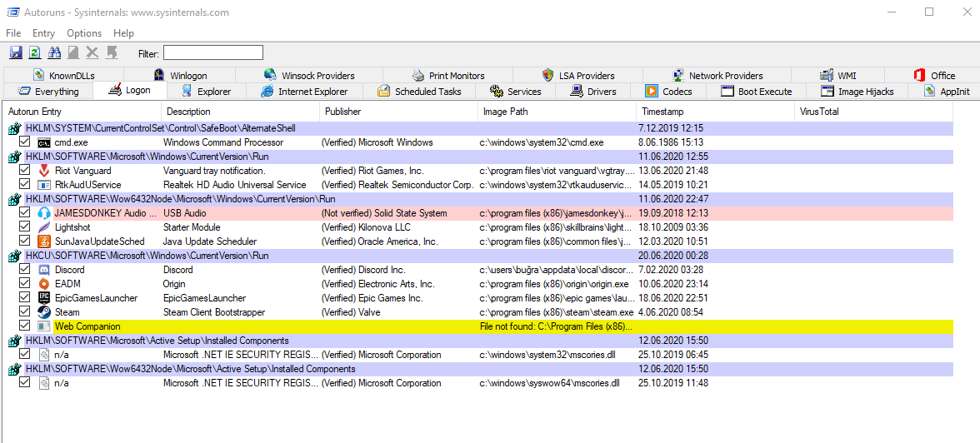The image size is (980, 443).
Task: Click the Riot Vanguard entry icon
Action: tap(43, 171)
